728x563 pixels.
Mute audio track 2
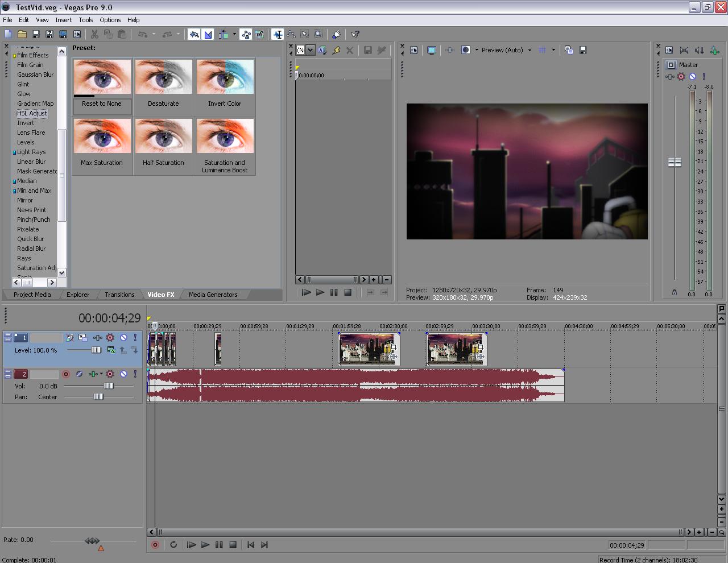(x=123, y=374)
